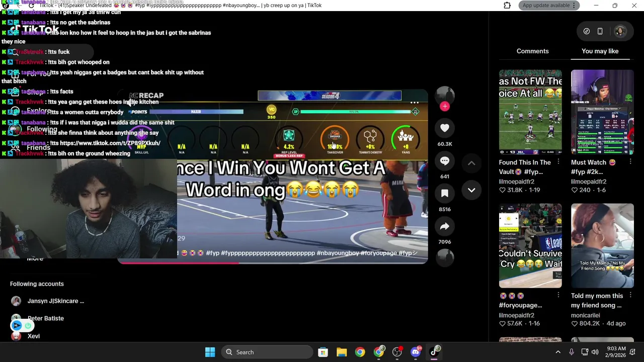
Task: Open the 'Couldn't Survive' video thumbnail
Action: click(x=530, y=246)
